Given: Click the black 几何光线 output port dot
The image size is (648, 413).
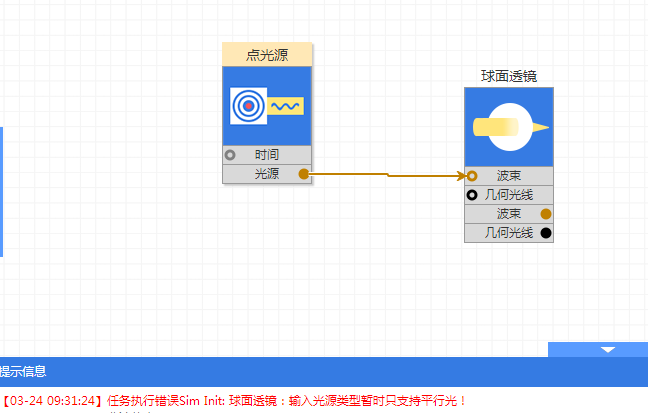Looking at the screenshot, I should (x=546, y=233).
